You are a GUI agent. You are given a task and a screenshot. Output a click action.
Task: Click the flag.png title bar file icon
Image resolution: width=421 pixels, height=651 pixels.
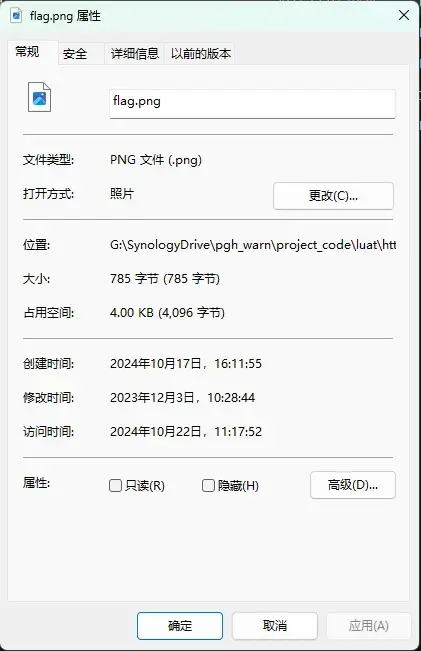click(x=16, y=16)
